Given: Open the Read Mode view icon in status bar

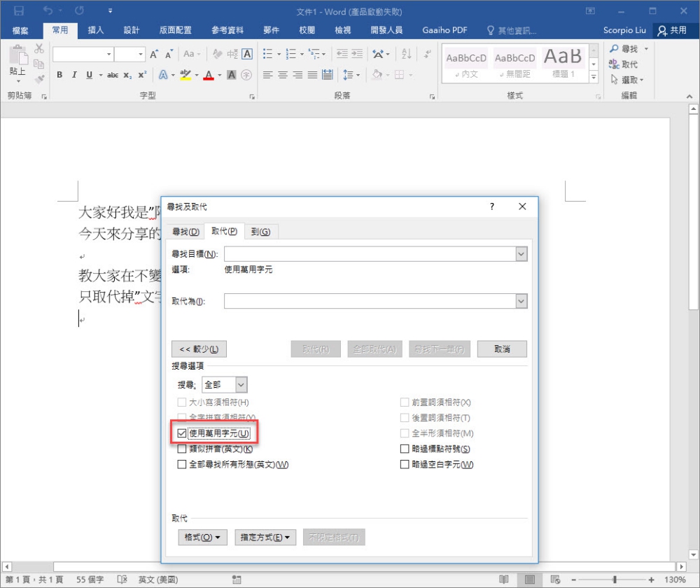Looking at the screenshot, I should coord(504,580).
